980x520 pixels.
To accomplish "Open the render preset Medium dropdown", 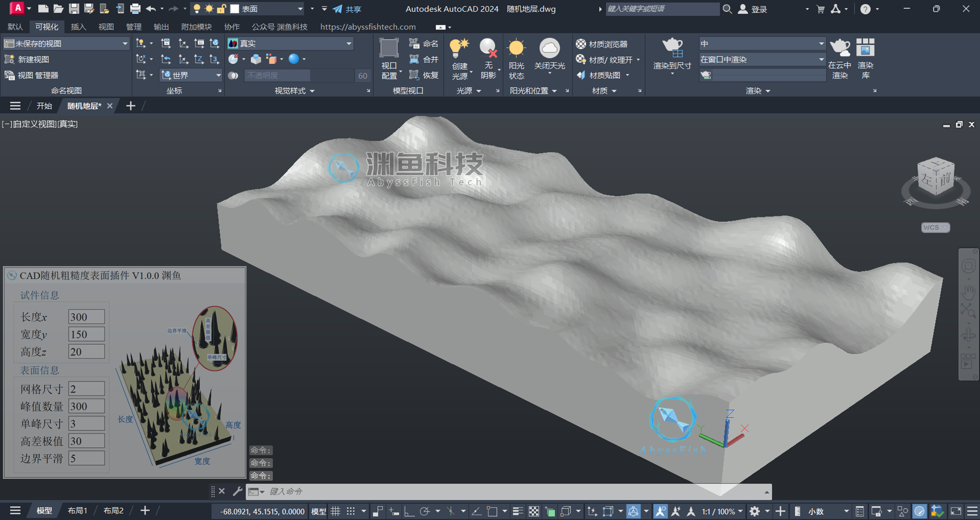I will 762,44.
